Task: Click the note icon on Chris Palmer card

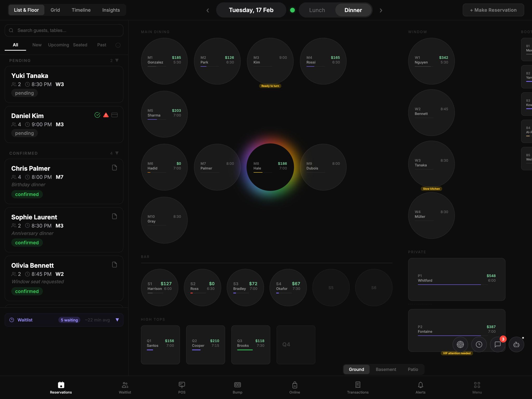Action: 114,168
